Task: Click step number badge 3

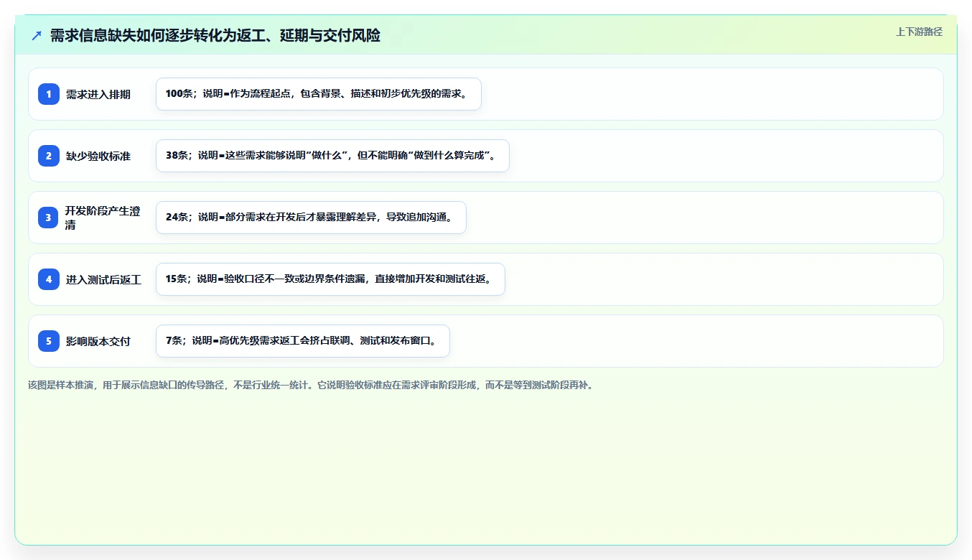Action: click(49, 217)
